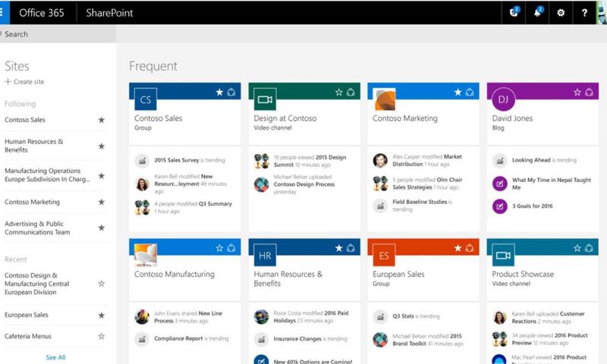Click the Create site link

coord(24,82)
